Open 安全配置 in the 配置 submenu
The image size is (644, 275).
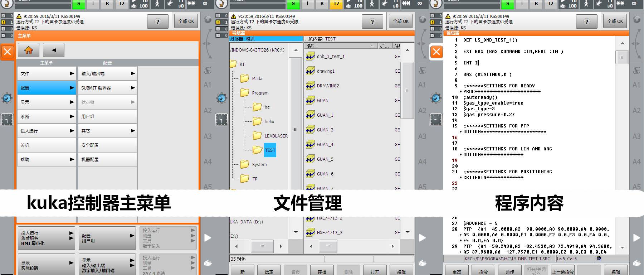pyautogui.click(x=107, y=145)
